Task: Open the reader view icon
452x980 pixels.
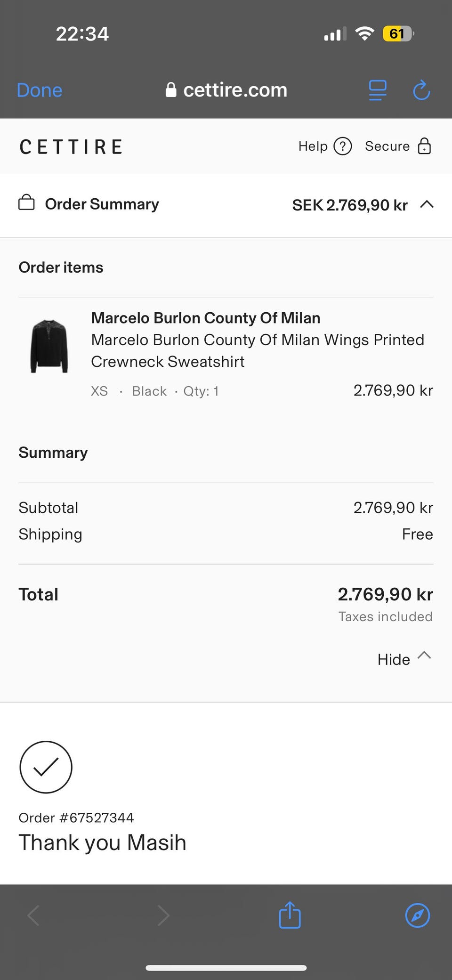Action: 378,90
